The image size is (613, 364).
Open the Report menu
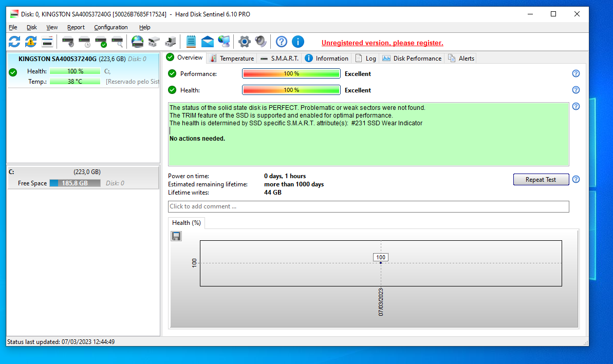click(76, 27)
